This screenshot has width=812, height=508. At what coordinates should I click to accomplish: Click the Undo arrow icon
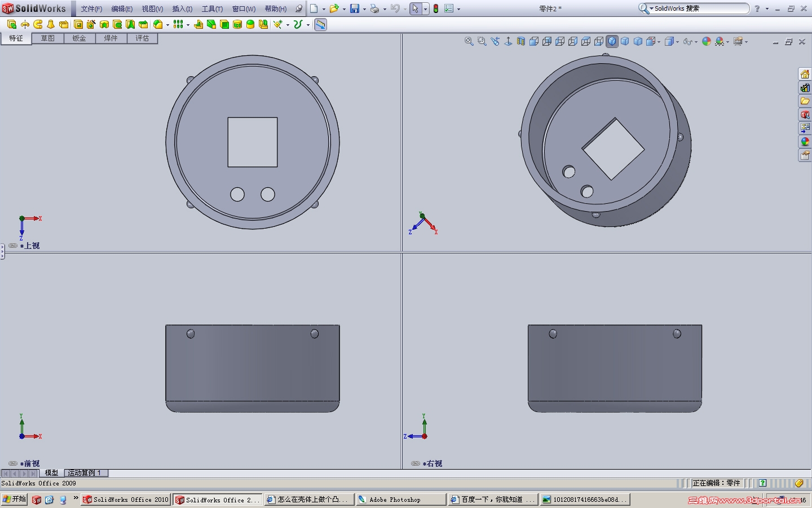pyautogui.click(x=395, y=8)
